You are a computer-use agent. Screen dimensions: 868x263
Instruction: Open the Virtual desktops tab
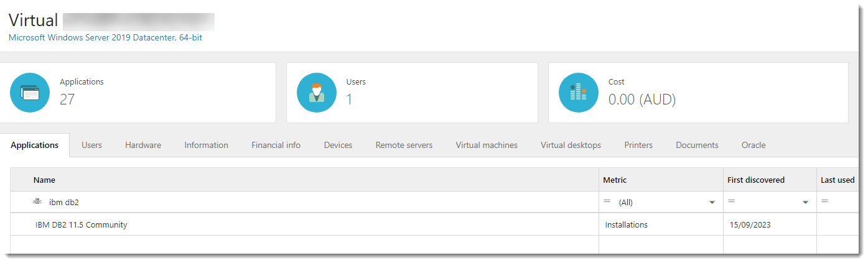pos(571,145)
